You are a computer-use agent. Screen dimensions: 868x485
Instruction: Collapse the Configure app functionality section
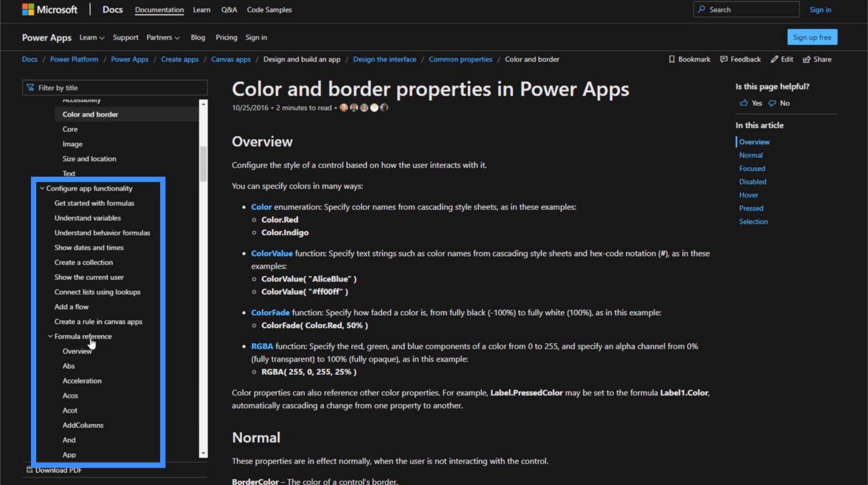(x=42, y=188)
